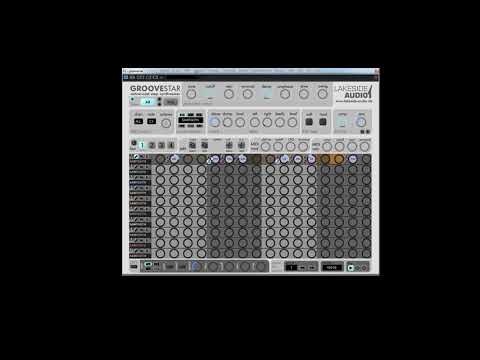Image resolution: width=480 pixels, height=360 pixels.
Task: Click the second arrow button after the pattern number display
Action: [312, 267]
